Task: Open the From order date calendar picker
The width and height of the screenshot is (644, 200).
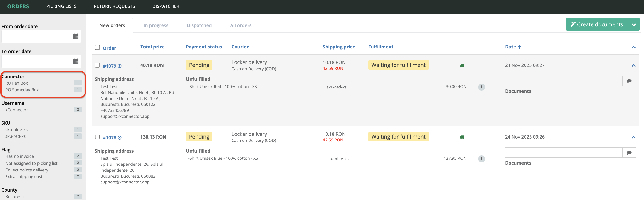Action: point(76,36)
